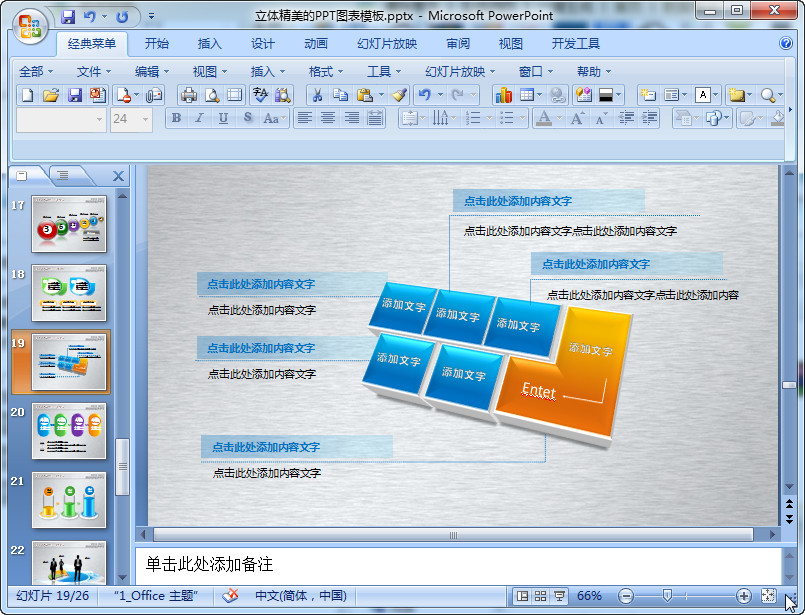This screenshot has height=615, width=805.
Task: Click the zoom in plus button
Action: [743, 596]
